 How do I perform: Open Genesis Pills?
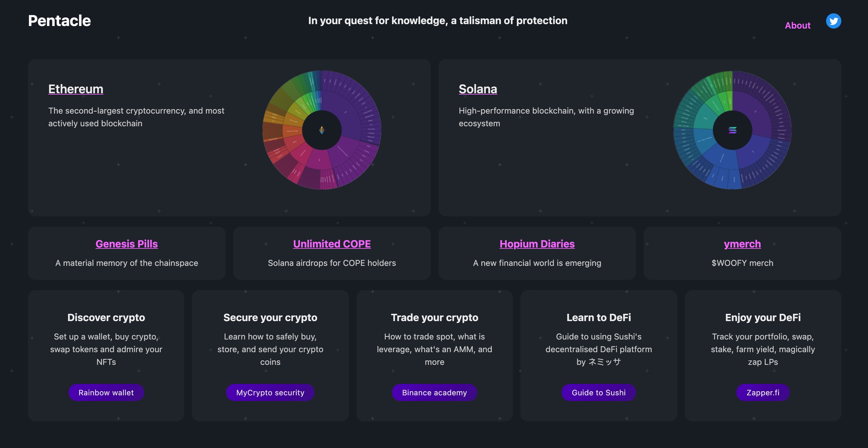pyautogui.click(x=126, y=244)
